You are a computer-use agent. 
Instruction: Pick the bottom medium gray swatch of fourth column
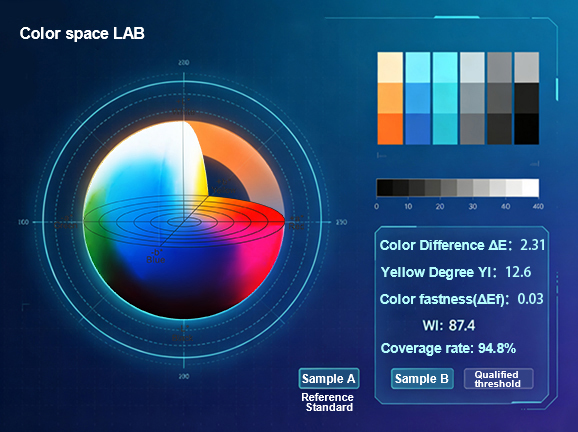[x=472, y=129]
